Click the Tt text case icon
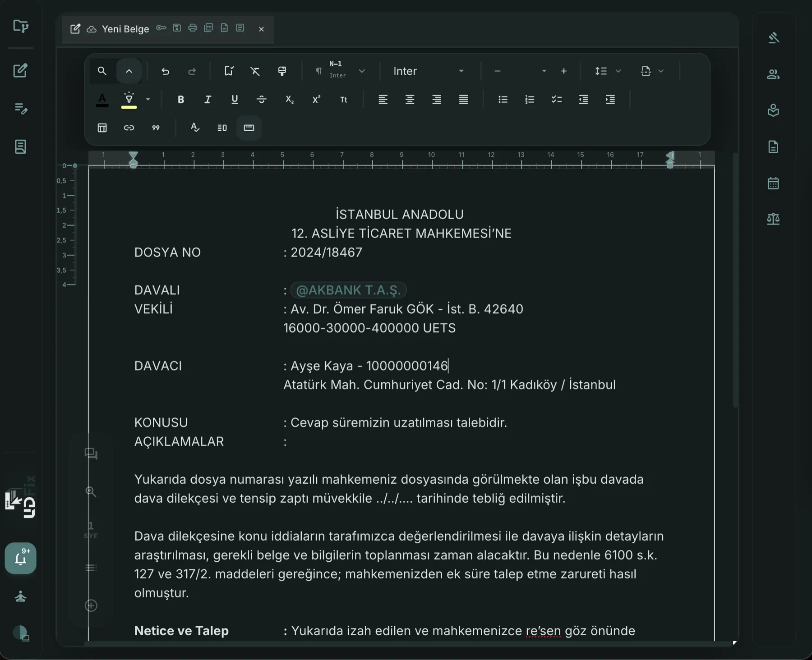This screenshot has height=660, width=812. (x=344, y=100)
